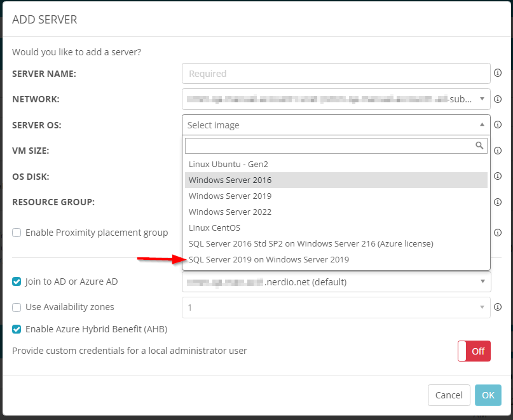Open the Server OS info tooltip icon
Screen dimensions: 513x420
click(498, 125)
